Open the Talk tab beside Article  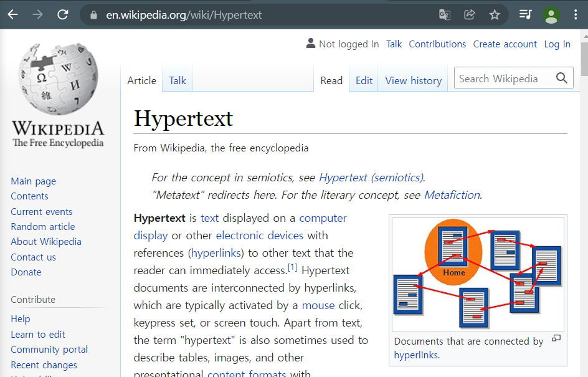(178, 80)
